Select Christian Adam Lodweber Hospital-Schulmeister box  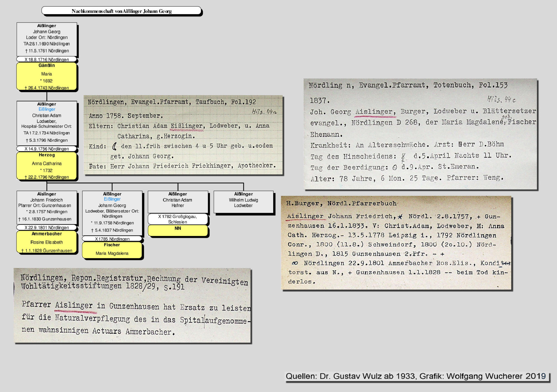(47, 124)
